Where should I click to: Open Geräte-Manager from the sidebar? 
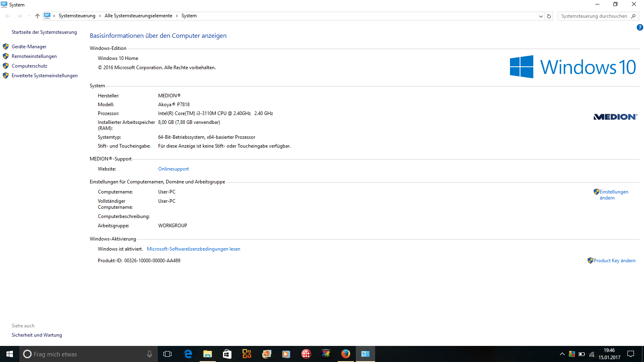[29, 47]
